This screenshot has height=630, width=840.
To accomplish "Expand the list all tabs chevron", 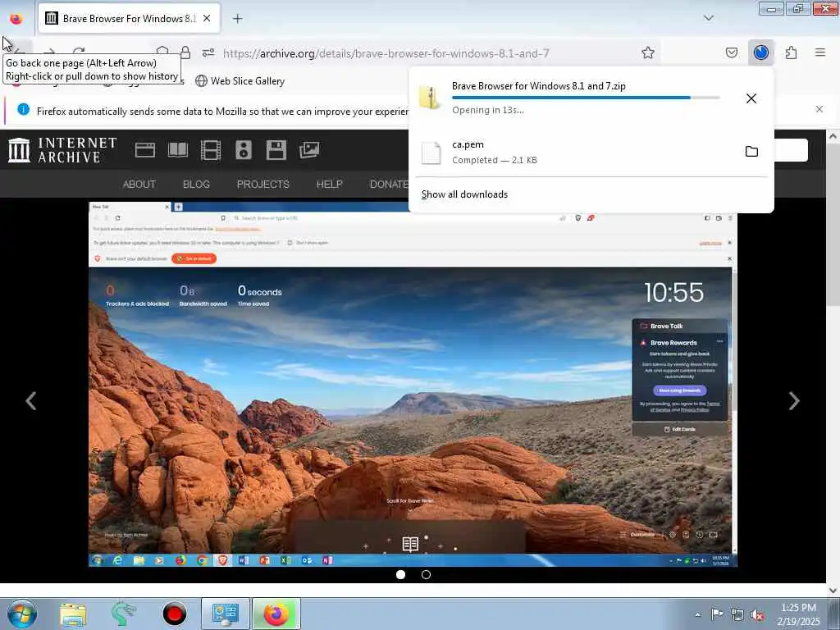I will click(708, 18).
